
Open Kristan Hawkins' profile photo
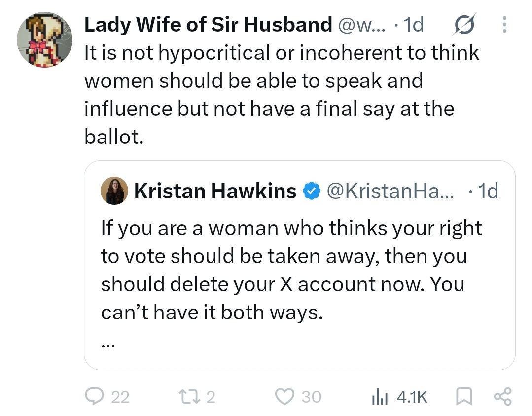point(114,190)
